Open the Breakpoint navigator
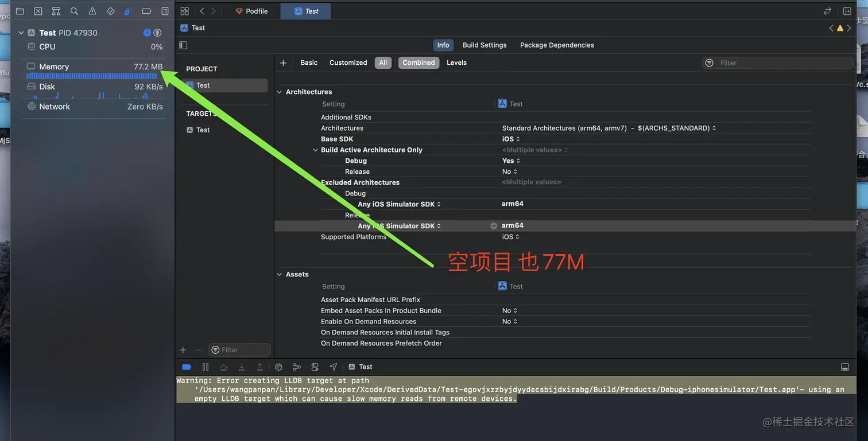This screenshot has width=868, height=441. (x=146, y=11)
